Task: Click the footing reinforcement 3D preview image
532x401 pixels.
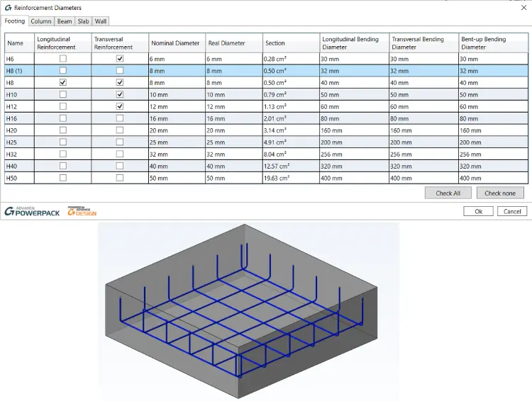Action: pyautogui.click(x=249, y=311)
